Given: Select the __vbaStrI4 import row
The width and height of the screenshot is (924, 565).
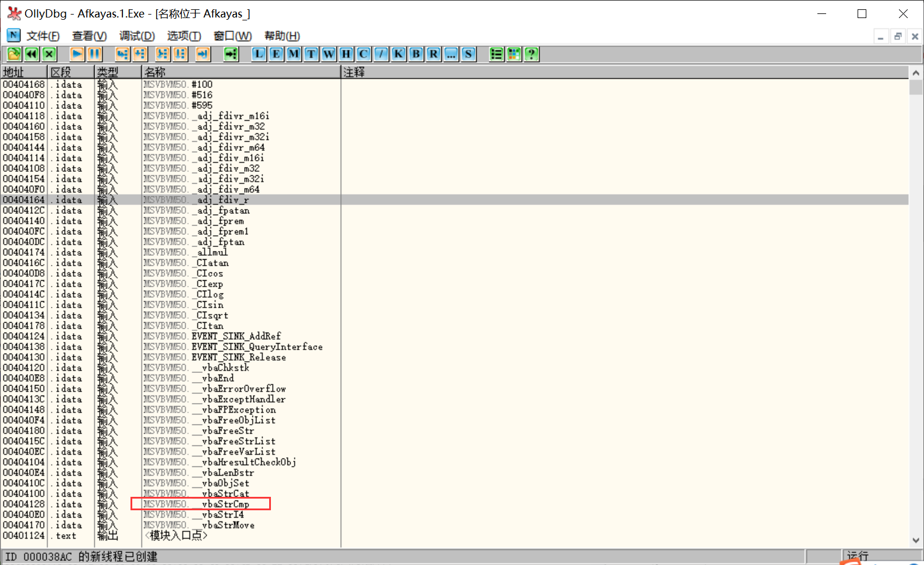Looking at the screenshot, I should click(454, 514).
